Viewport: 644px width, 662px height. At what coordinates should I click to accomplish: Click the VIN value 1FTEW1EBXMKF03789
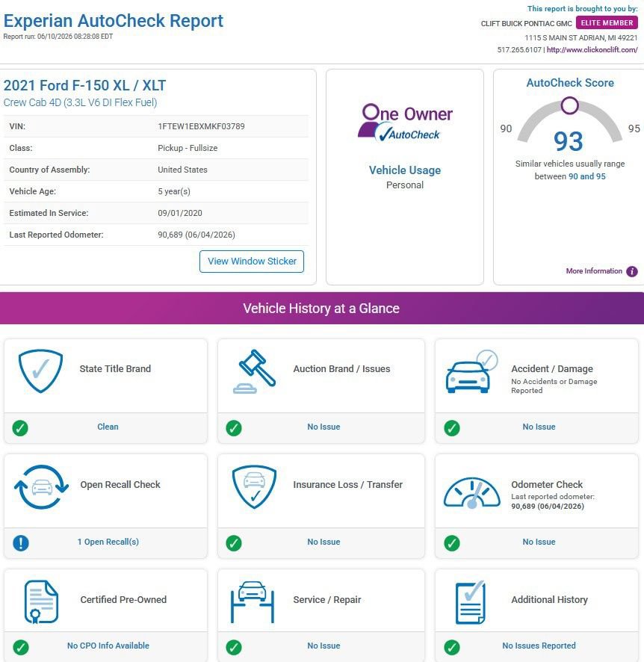click(x=201, y=126)
